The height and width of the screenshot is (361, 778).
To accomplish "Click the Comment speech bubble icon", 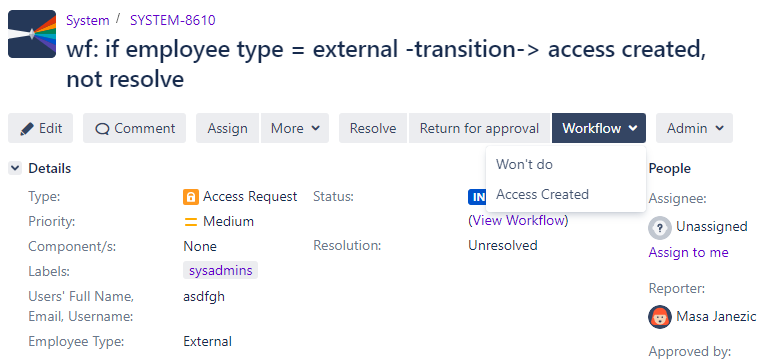I will pos(102,129).
